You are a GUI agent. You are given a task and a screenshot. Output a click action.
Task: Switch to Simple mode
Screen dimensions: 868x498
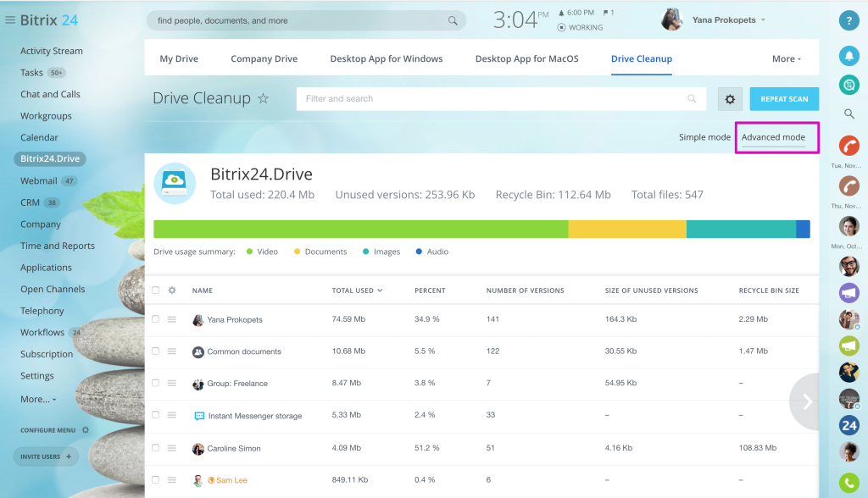[x=704, y=137]
